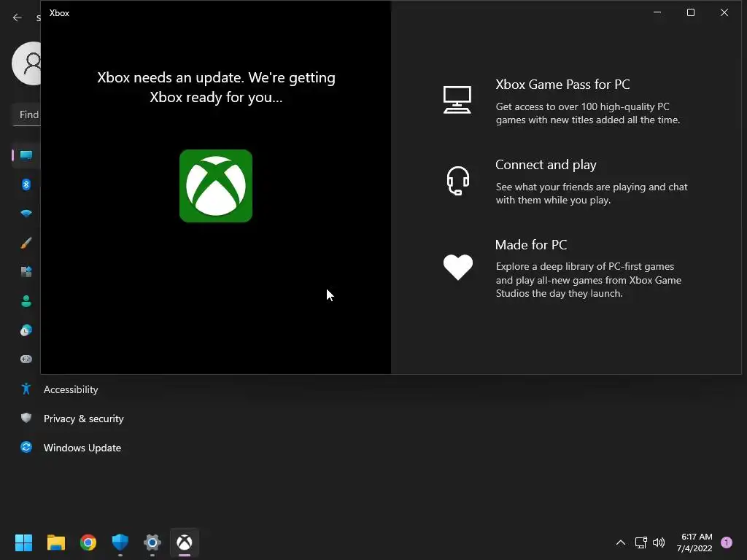Open the clock showing 6:17 AM
Image resolution: width=747 pixels, height=560 pixels.
pos(694,542)
